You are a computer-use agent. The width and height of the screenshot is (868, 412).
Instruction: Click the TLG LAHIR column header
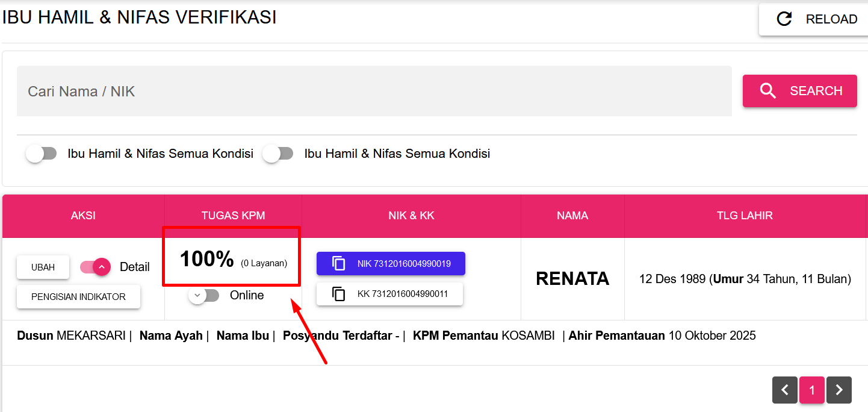pyautogui.click(x=745, y=216)
